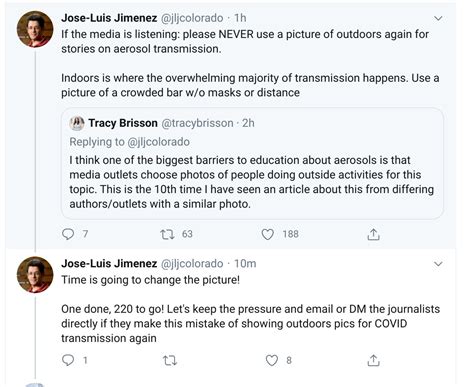Click the @tracybrisson handle
The height and width of the screenshot is (387, 474).
tap(197, 123)
